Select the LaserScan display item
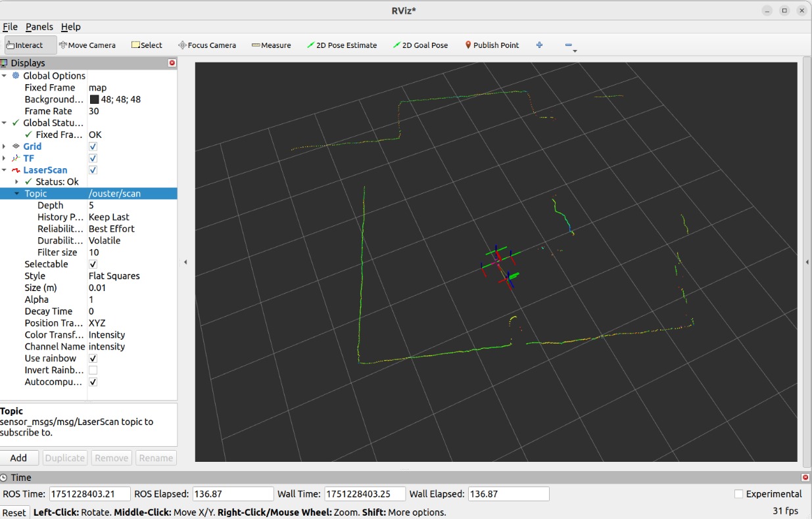The width and height of the screenshot is (812, 519). click(45, 170)
